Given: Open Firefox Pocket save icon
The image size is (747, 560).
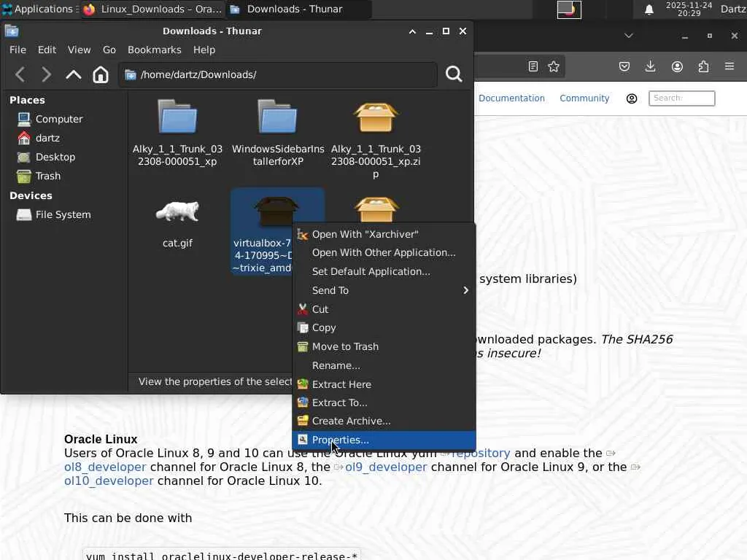Looking at the screenshot, I should click(624, 66).
